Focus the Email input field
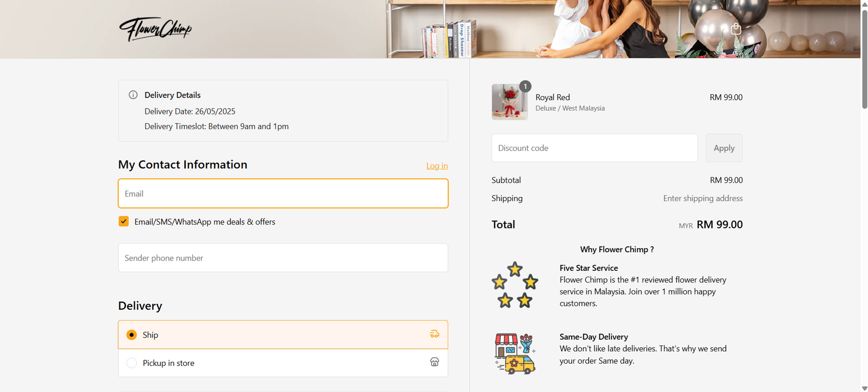Image resolution: width=868 pixels, height=392 pixels. tap(283, 194)
